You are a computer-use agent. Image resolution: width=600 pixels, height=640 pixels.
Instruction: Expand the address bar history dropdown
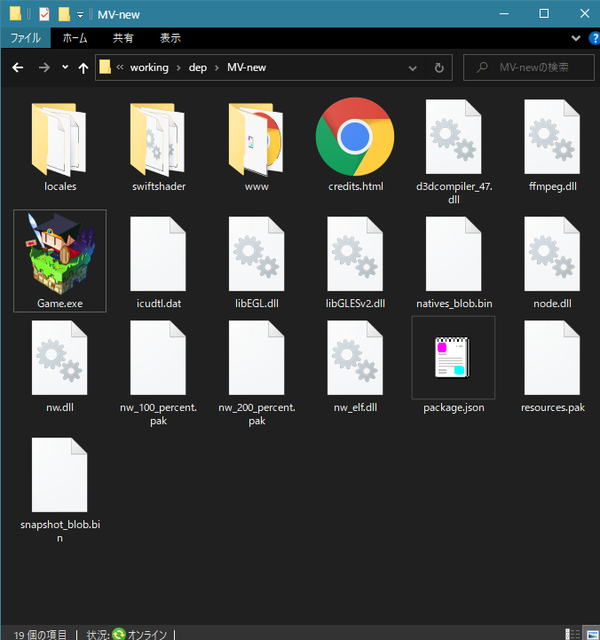(413, 68)
